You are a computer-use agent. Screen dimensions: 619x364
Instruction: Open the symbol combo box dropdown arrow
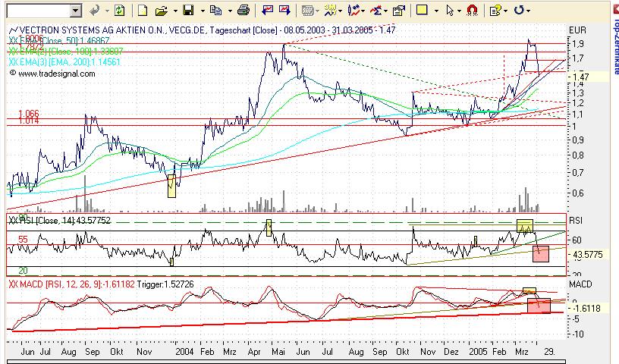coord(75,11)
